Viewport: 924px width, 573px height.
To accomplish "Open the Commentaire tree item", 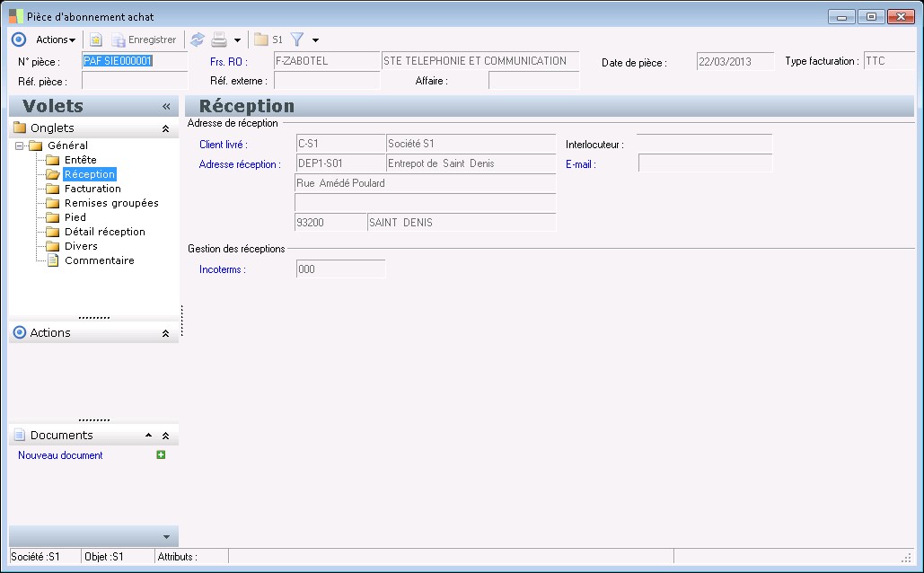I will point(100,260).
